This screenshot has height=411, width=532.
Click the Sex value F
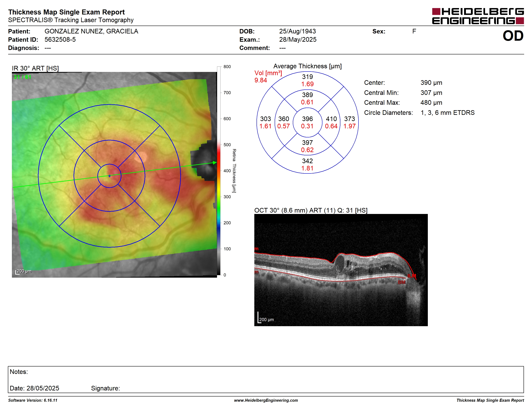pyautogui.click(x=414, y=31)
